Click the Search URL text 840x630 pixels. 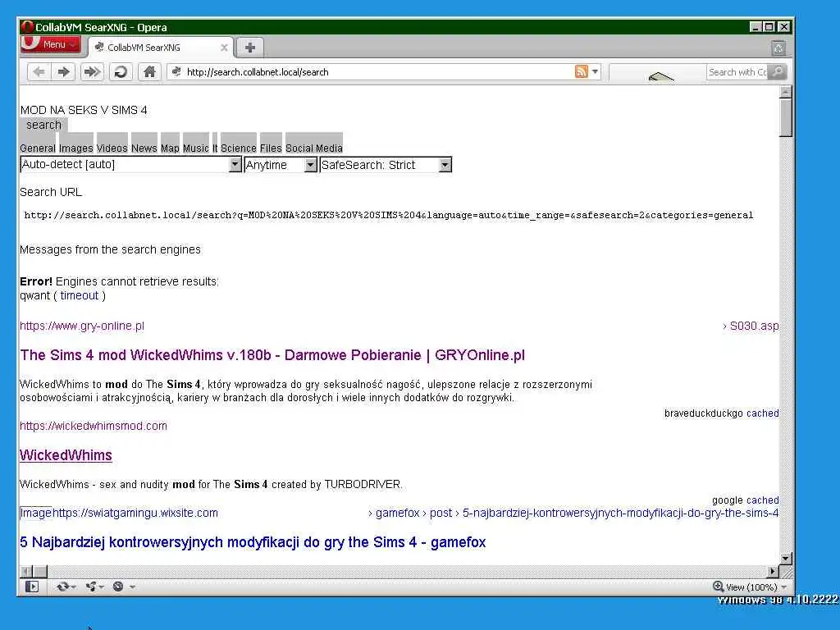tap(51, 192)
